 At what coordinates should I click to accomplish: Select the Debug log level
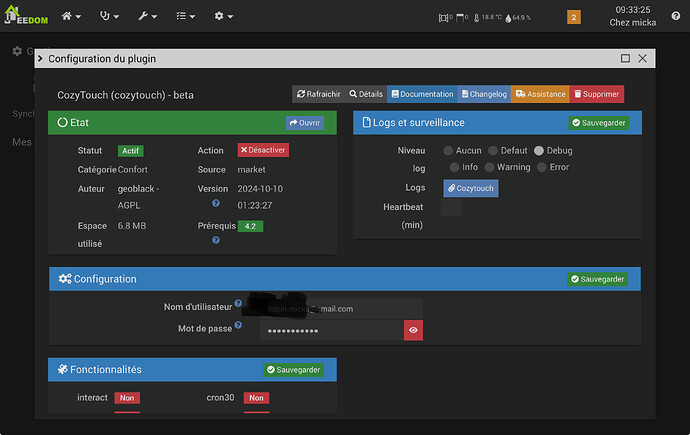[x=539, y=151]
